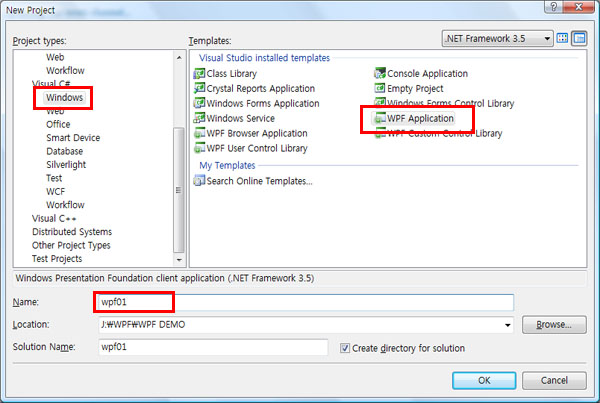
Task: Switch templates view to small icons
Action: [x=579, y=38]
